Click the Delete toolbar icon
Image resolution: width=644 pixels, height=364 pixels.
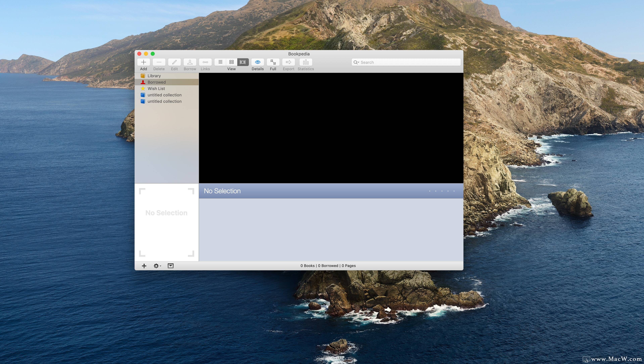click(x=159, y=62)
